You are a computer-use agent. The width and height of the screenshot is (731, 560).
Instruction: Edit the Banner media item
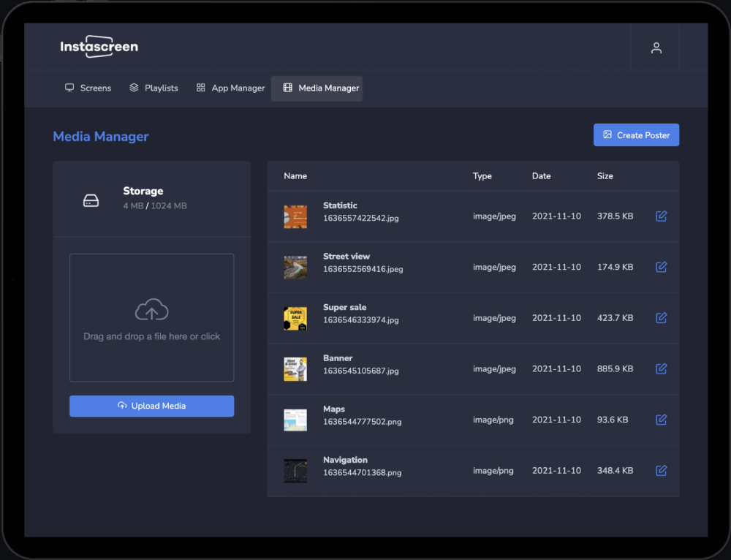coord(661,369)
